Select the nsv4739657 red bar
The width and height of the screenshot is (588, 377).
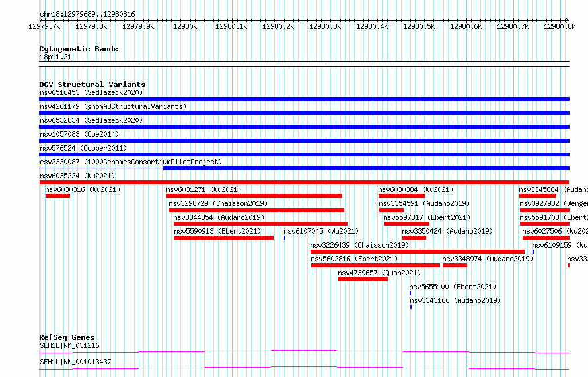click(x=363, y=279)
